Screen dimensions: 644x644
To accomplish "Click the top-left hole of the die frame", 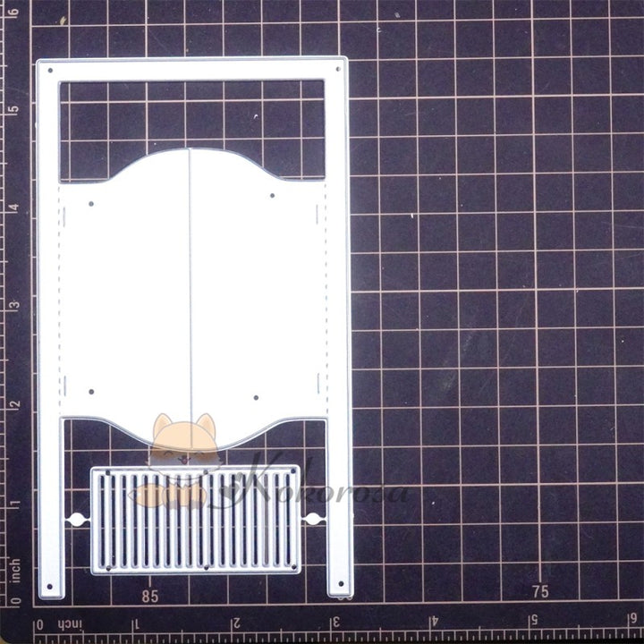I will (x=50, y=70).
